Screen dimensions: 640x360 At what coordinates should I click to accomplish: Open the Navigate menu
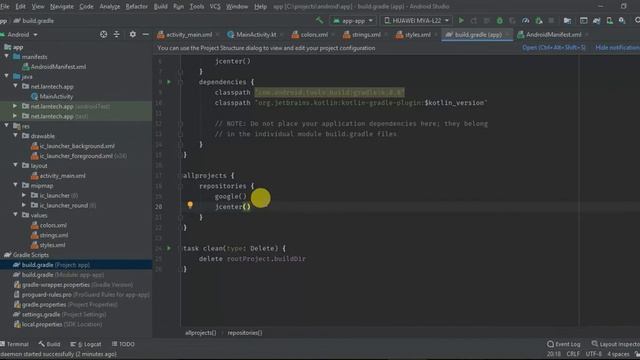point(62,7)
